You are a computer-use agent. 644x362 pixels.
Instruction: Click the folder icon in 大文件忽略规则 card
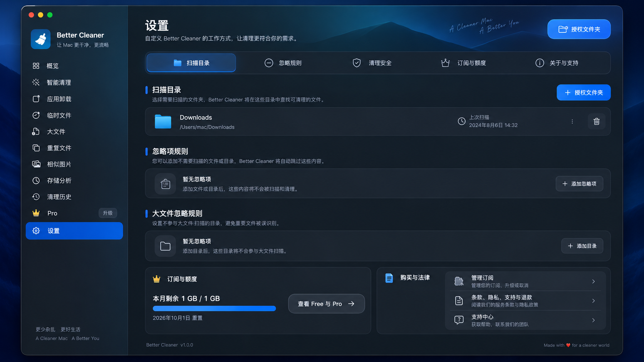coord(165,246)
